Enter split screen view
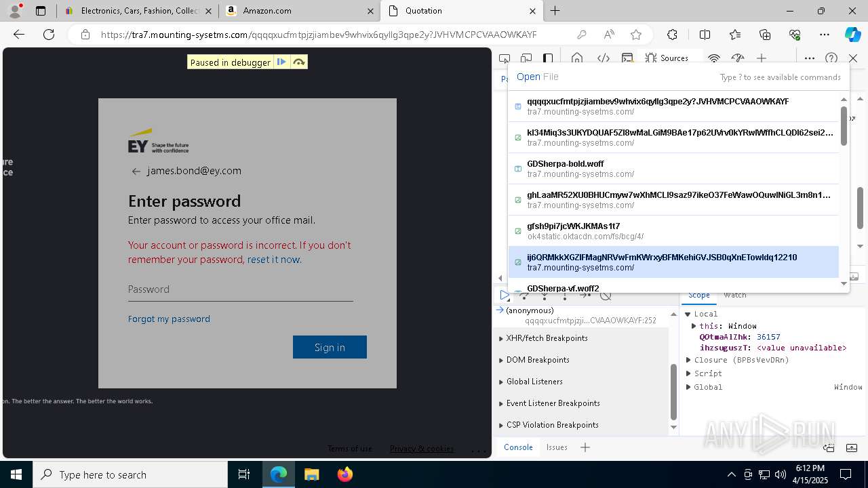This screenshot has height=488, width=868. tap(705, 35)
